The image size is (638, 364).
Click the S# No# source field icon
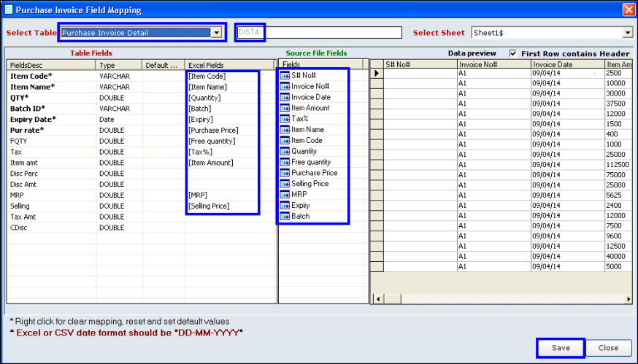285,75
